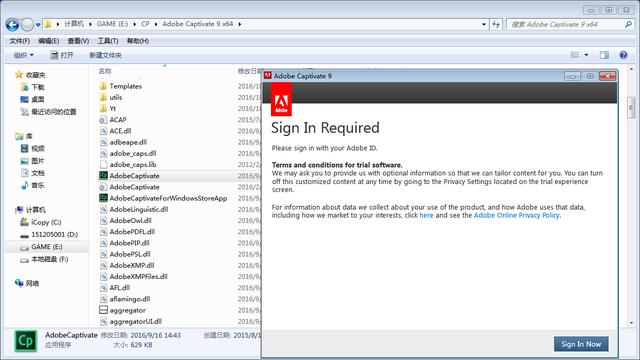This screenshot has width=640, height=360.
Task: Open the view options dropdown arrow
Action: (x=587, y=55)
